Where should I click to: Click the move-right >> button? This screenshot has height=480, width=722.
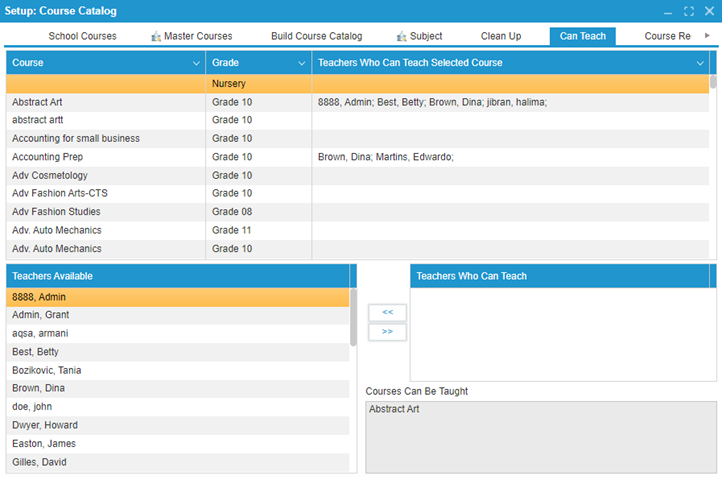click(x=387, y=332)
